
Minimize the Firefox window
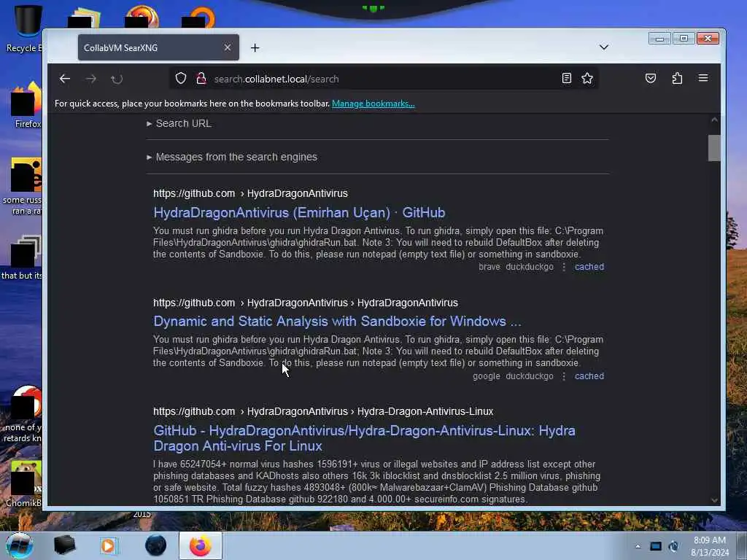point(659,39)
